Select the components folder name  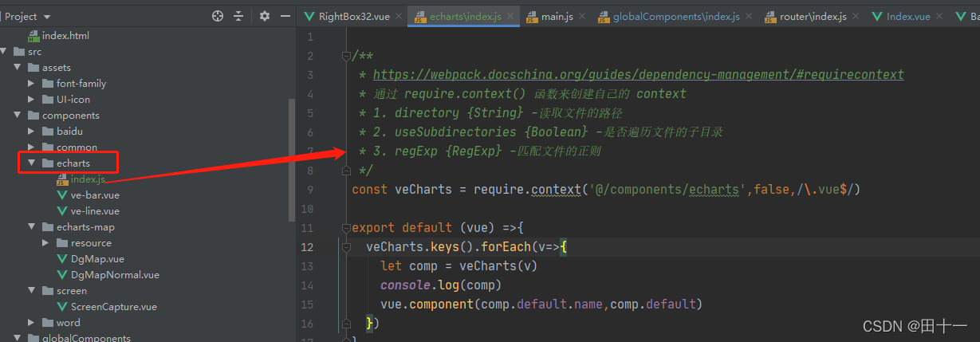(70, 116)
